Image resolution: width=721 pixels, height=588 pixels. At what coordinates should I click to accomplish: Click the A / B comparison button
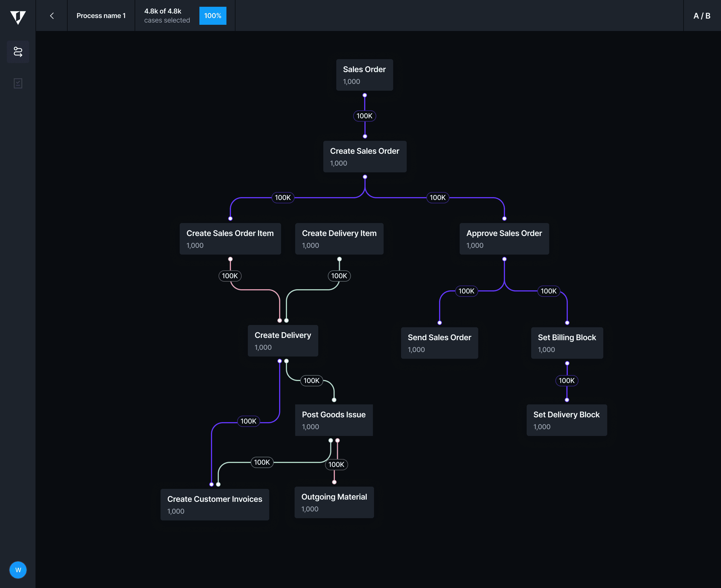click(x=702, y=15)
